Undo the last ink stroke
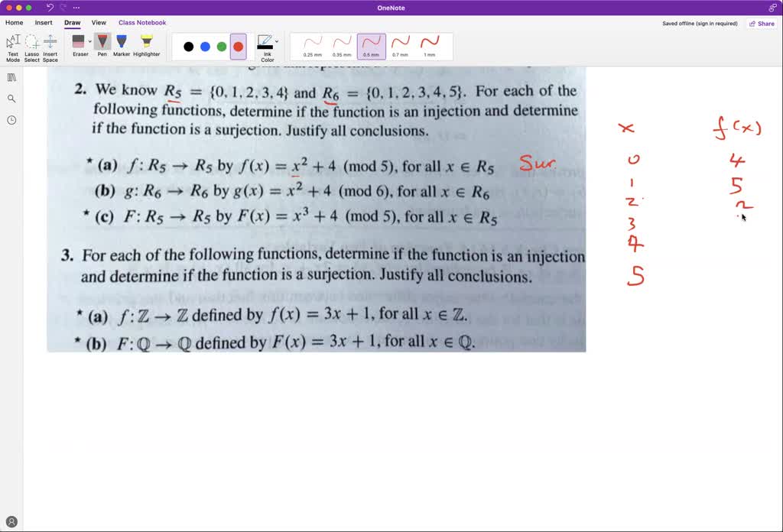Viewport: 783px width, 532px height. tap(50, 7)
